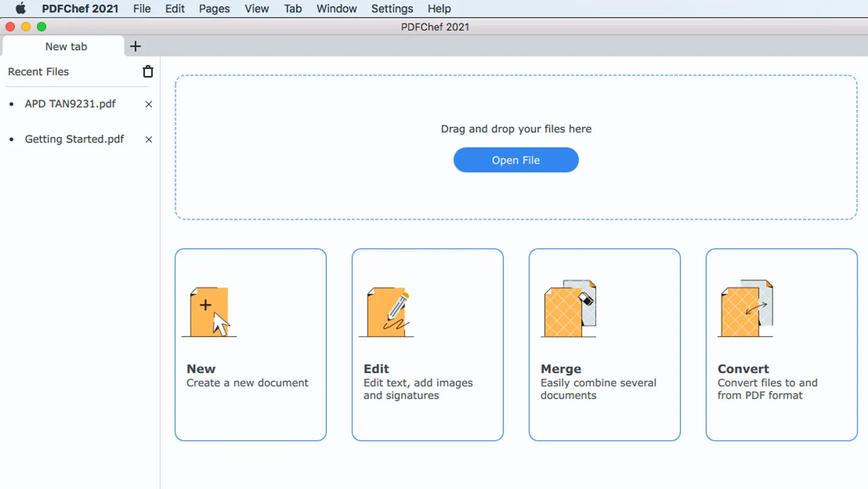
Task: Click the Open File button
Action: pyautogui.click(x=516, y=160)
